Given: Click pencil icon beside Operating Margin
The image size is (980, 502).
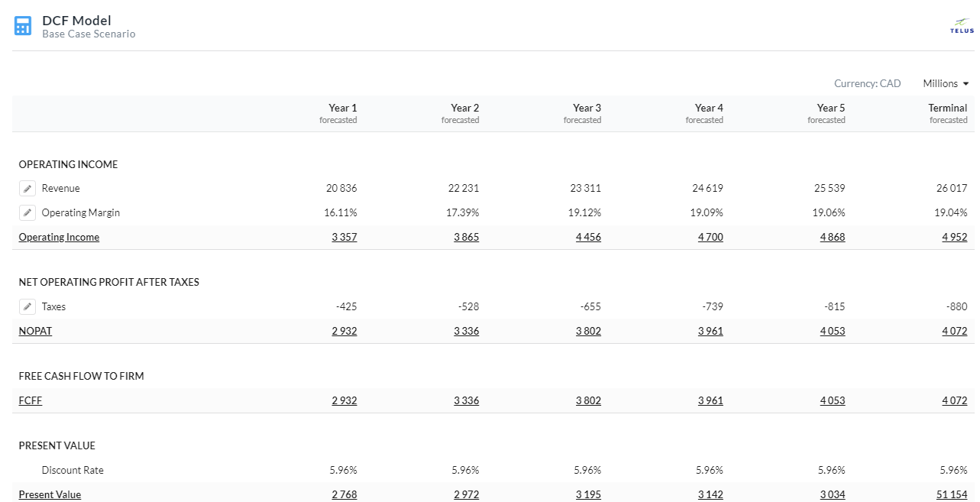Looking at the screenshot, I should [27, 213].
